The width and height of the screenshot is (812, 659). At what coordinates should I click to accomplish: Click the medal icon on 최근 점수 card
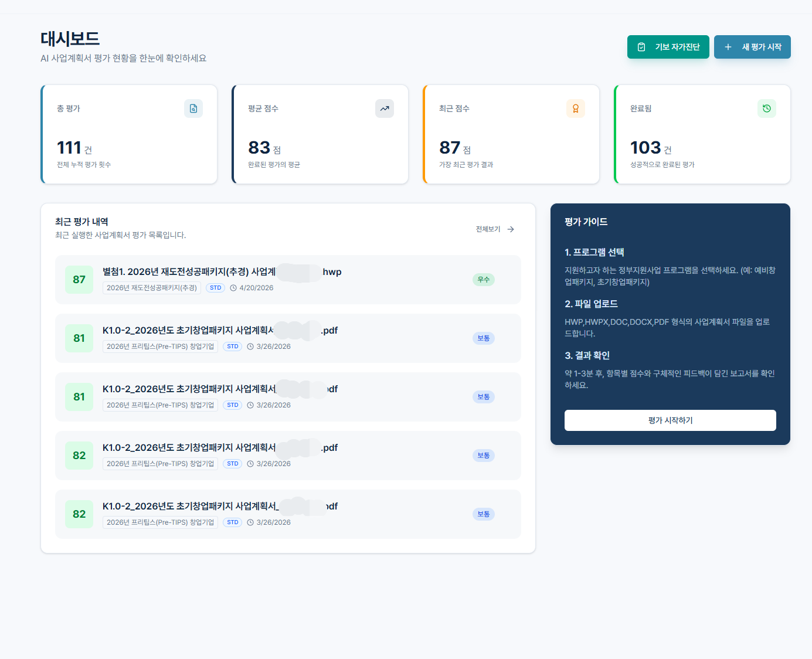[576, 108]
